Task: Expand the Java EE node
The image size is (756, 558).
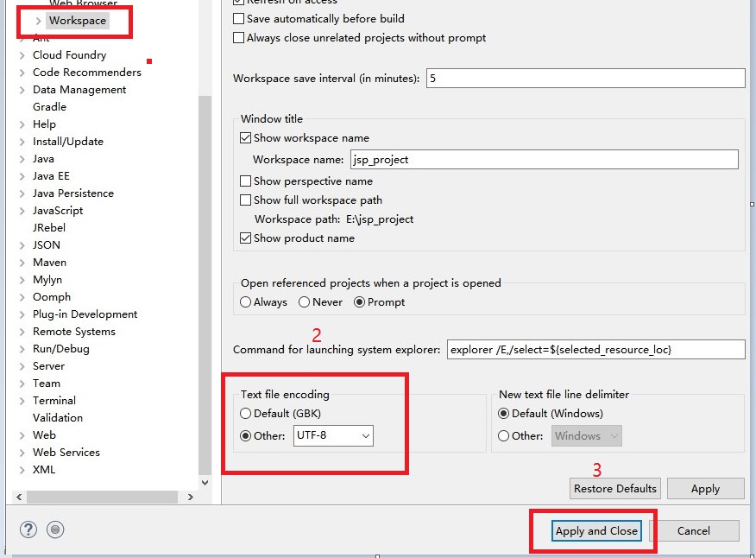Action: pos(22,177)
